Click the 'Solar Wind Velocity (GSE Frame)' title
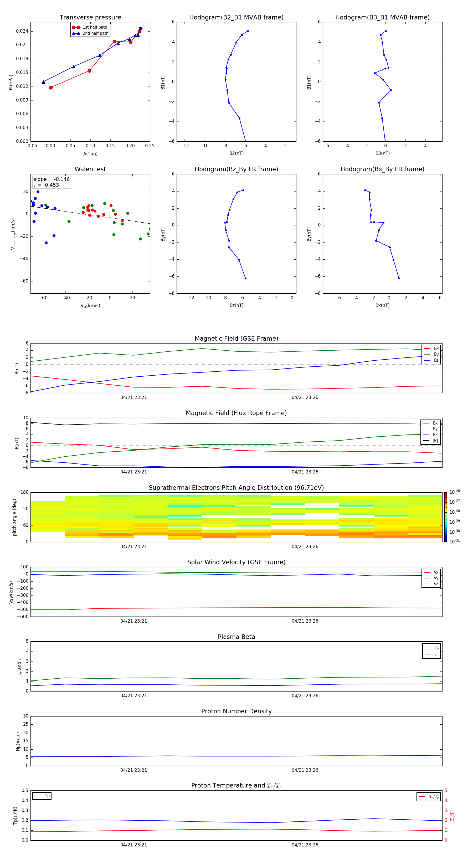473x868 pixels. point(236,562)
